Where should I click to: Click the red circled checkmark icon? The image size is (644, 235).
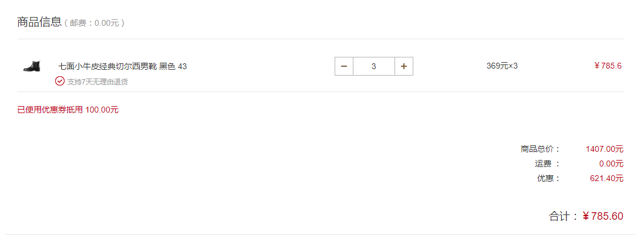pyautogui.click(x=59, y=81)
